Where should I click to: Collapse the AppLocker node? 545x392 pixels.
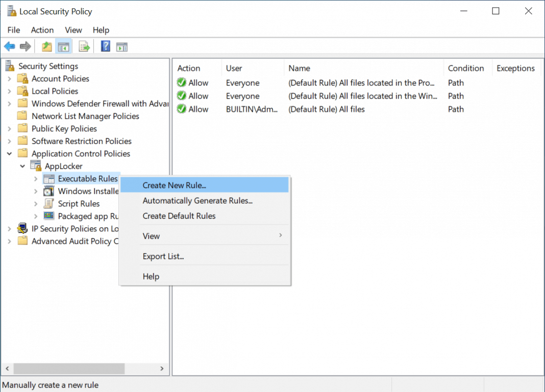point(22,165)
